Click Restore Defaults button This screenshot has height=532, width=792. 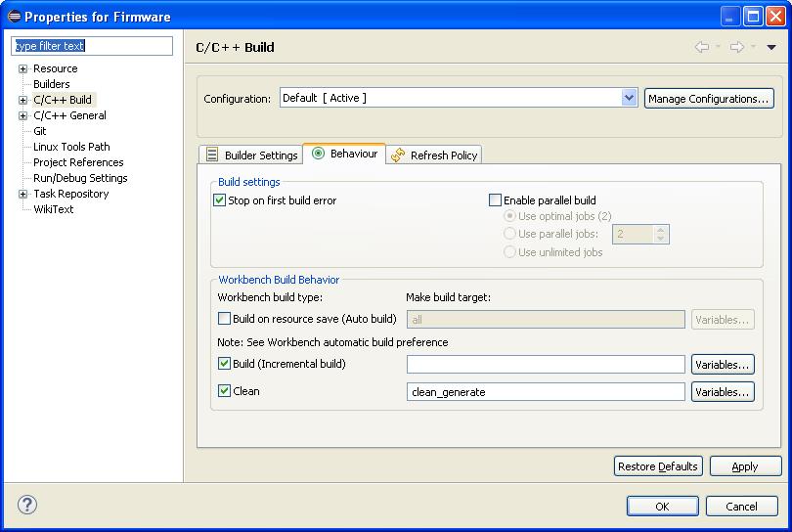point(658,466)
